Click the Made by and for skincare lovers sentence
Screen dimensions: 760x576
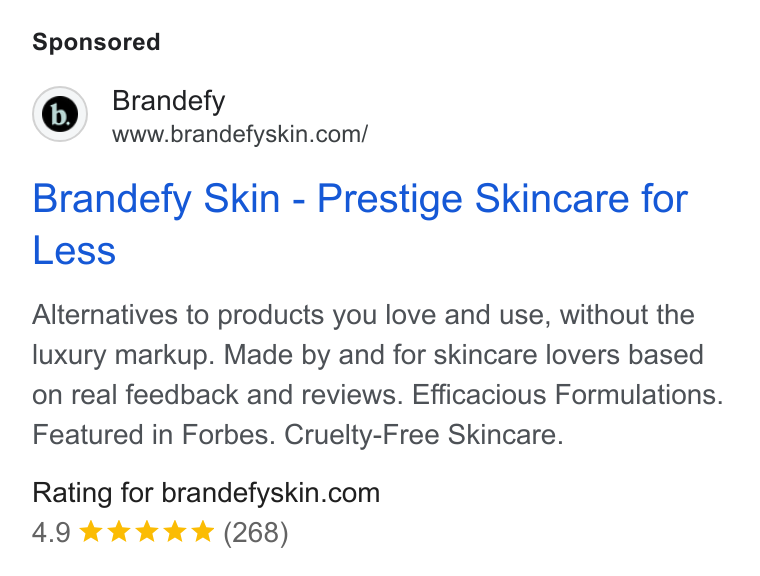tap(464, 355)
